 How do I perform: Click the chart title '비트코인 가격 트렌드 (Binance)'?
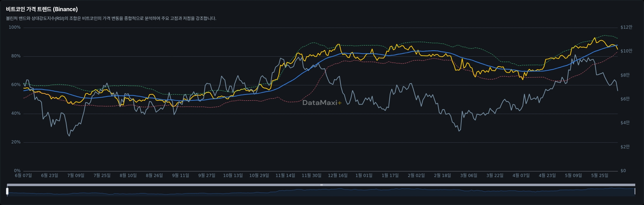click(x=42, y=9)
